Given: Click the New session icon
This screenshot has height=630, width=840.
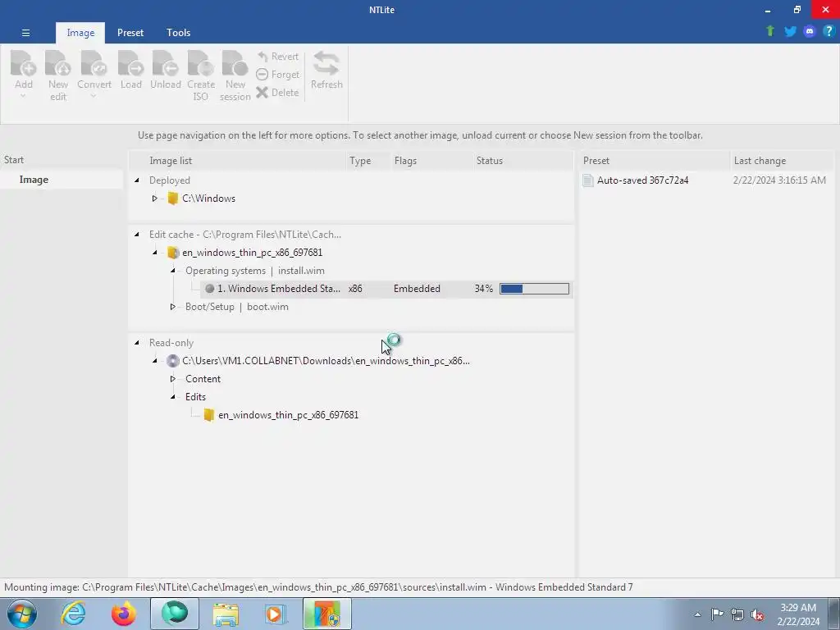Looking at the screenshot, I should 235,63.
